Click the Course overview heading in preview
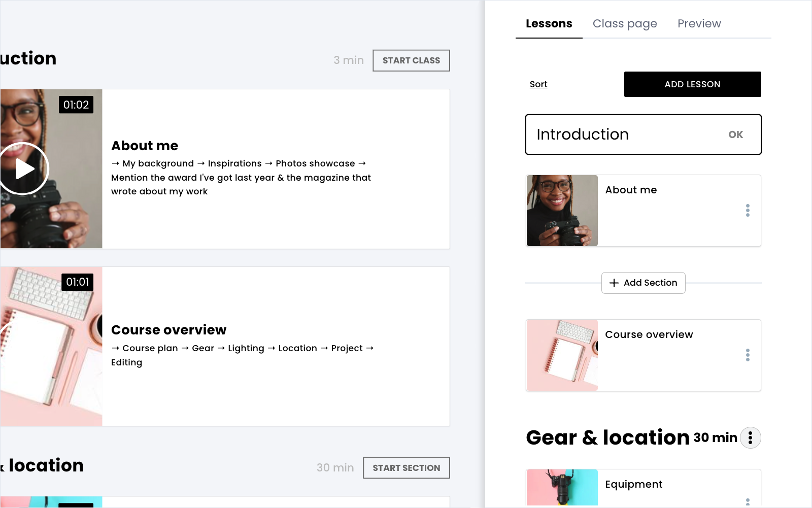Screen dimensions: 812x508 tap(168, 330)
